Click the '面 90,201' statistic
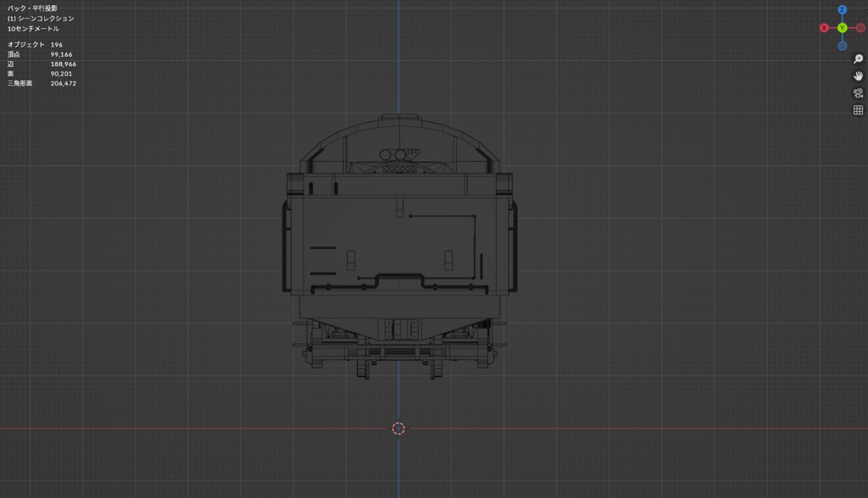 [40, 74]
